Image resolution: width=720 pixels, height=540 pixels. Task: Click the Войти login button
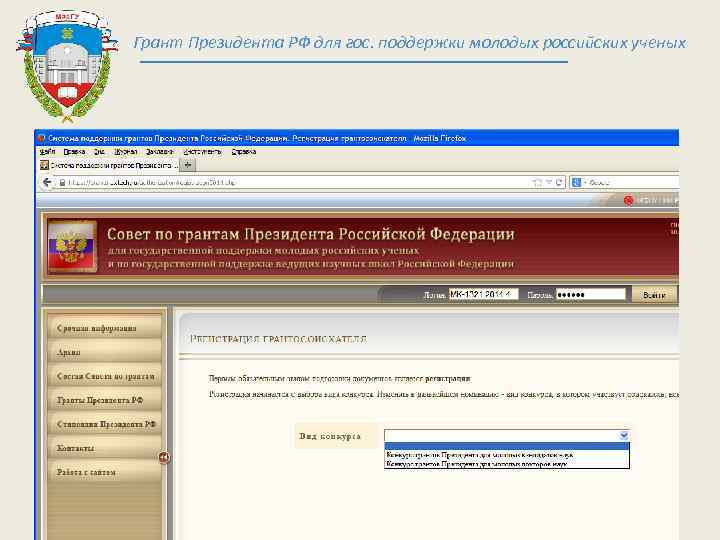[654, 295]
